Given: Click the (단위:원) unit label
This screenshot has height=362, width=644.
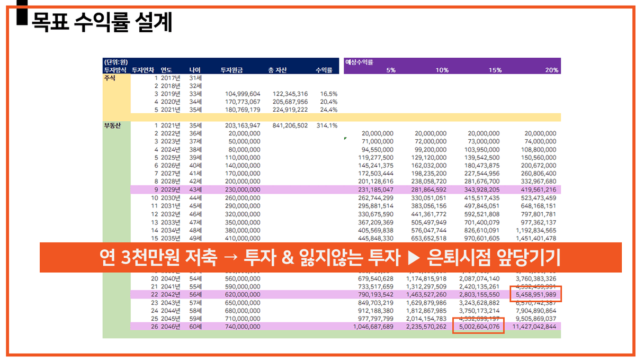Looking at the screenshot, I should click(x=116, y=62).
